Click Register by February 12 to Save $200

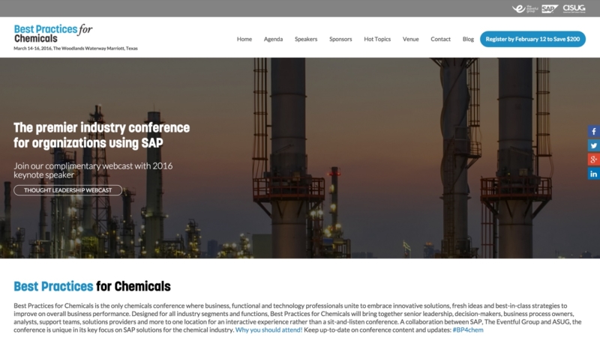coord(532,39)
